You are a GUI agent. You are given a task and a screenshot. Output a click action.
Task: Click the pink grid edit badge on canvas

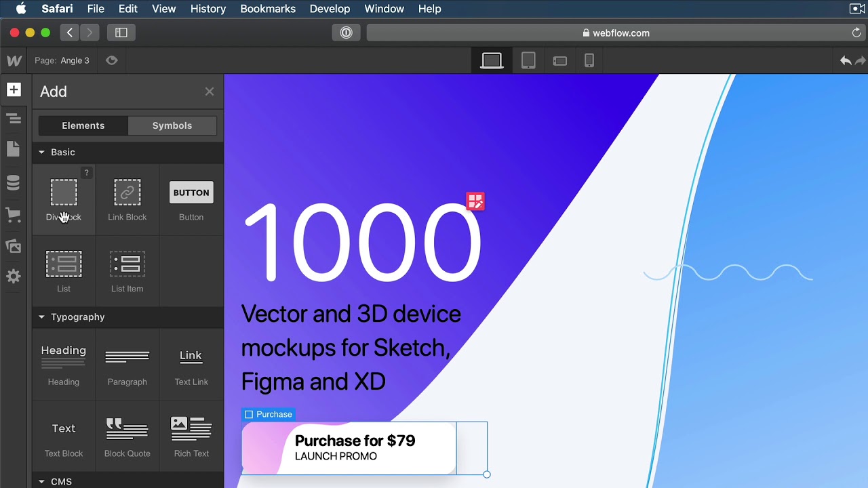coord(475,201)
